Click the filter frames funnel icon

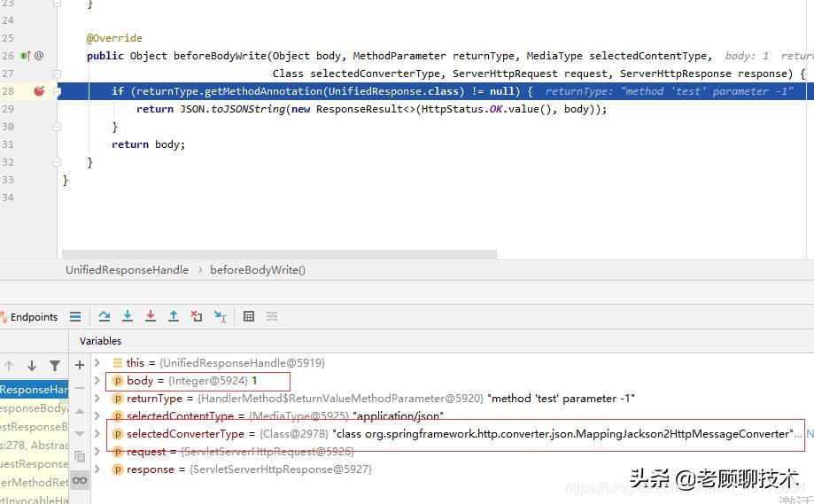click(x=55, y=365)
